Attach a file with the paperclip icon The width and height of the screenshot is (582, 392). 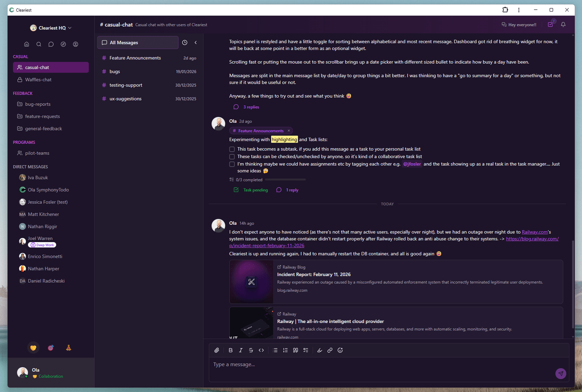(217, 350)
